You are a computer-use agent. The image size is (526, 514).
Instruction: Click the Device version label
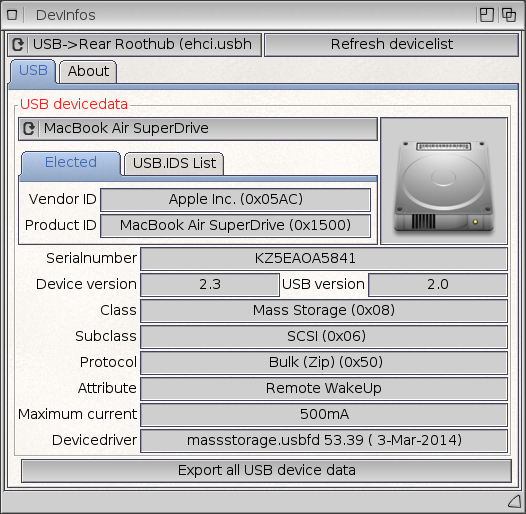point(86,284)
